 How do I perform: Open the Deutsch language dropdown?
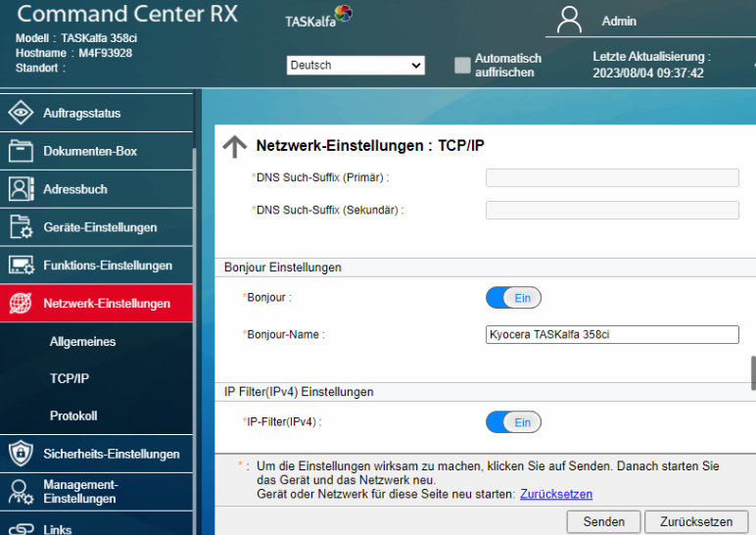click(355, 66)
